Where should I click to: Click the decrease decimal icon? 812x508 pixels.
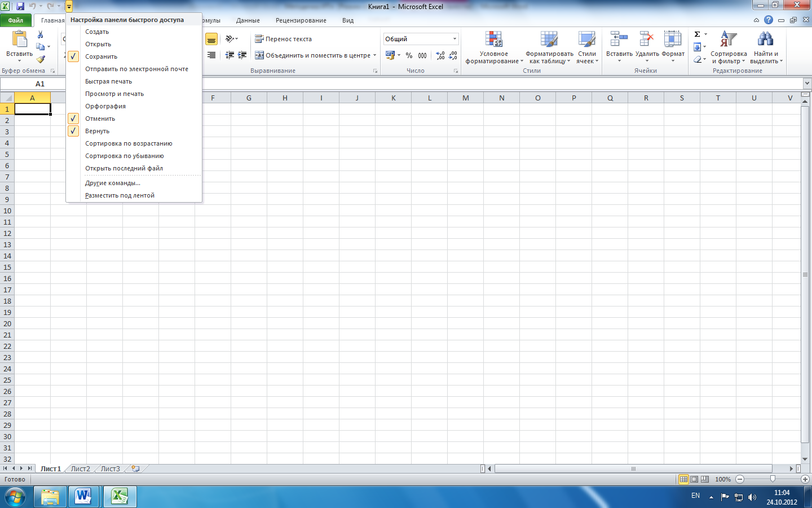pyautogui.click(x=453, y=55)
